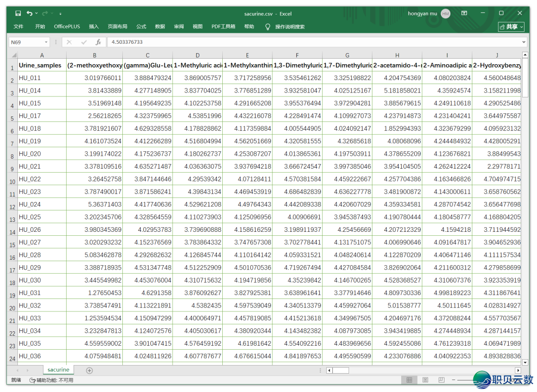Click the Save icon in the title bar

[x=18, y=13]
